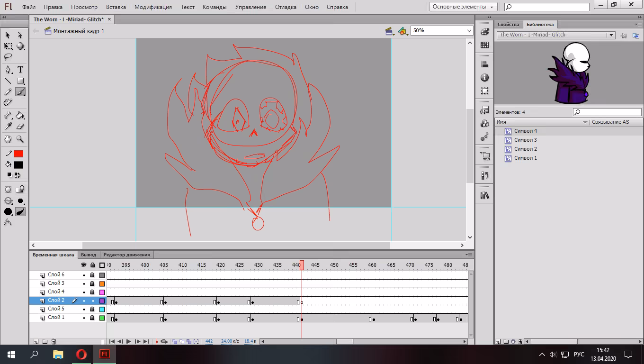Image resolution: width=644 pixels, height=364 pixels.
Task: Select the Text tool
Action: 20,70
